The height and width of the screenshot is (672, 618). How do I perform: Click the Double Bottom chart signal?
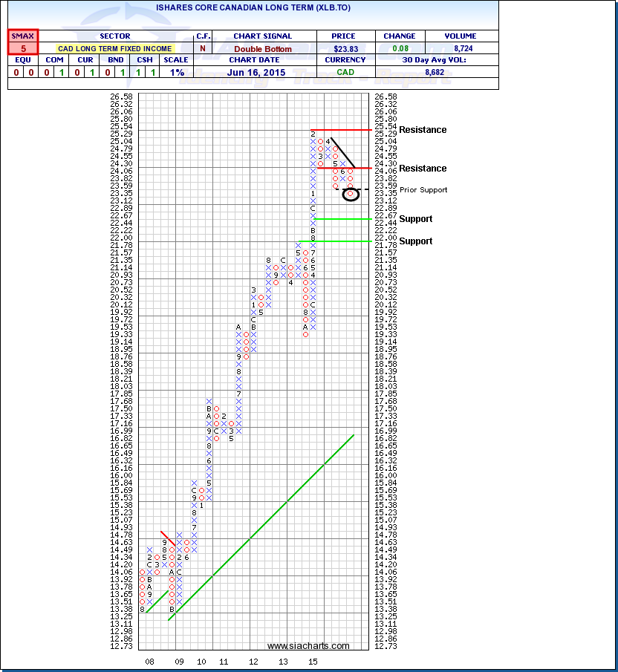click(x=263, y=48)
